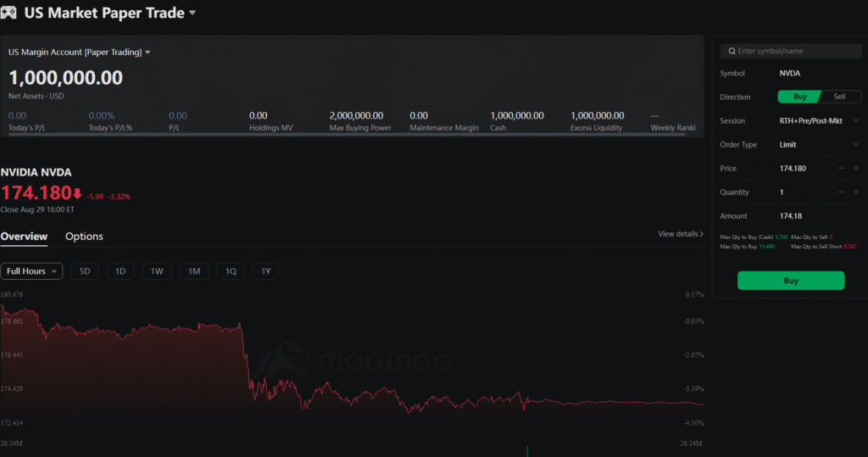Click the 180.476 chart axis label
Screen dimensions: 868x457
click(x=12, y=295)
